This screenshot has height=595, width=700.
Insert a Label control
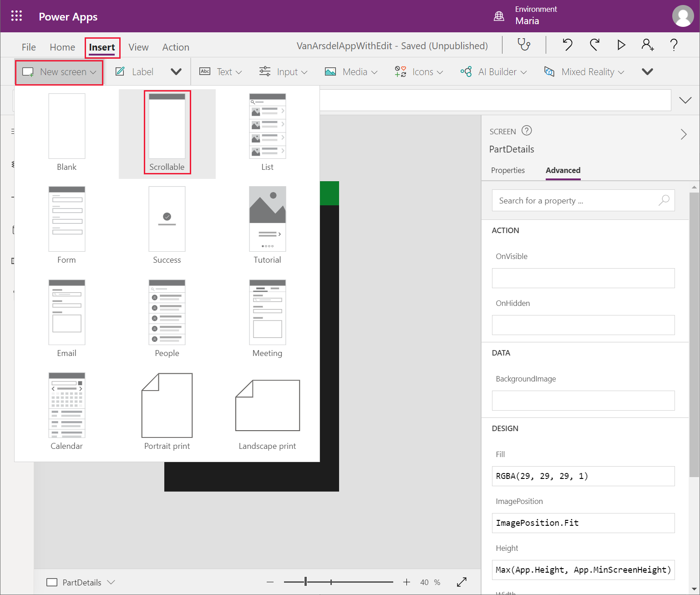pos(134,71)
